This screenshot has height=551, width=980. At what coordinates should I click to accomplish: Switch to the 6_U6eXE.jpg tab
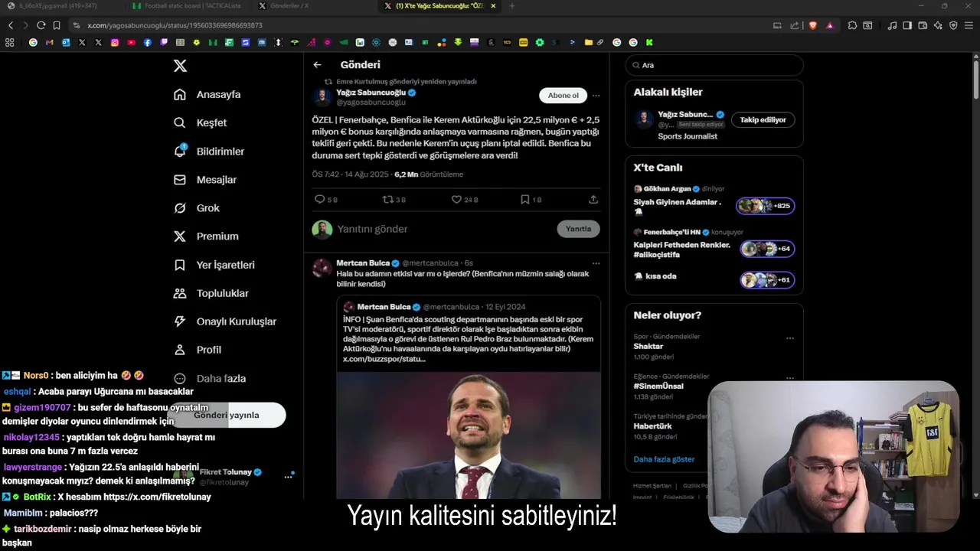pyautogui.click(x=51, y=5)
